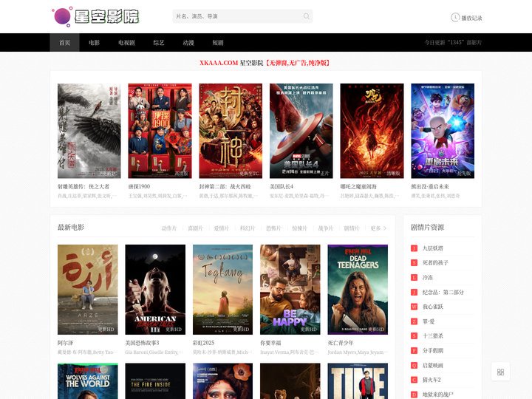The width and height of the screenshot is (532, 399).
Task: Click the search magnifier icon
Action: (x=307, y=16)
